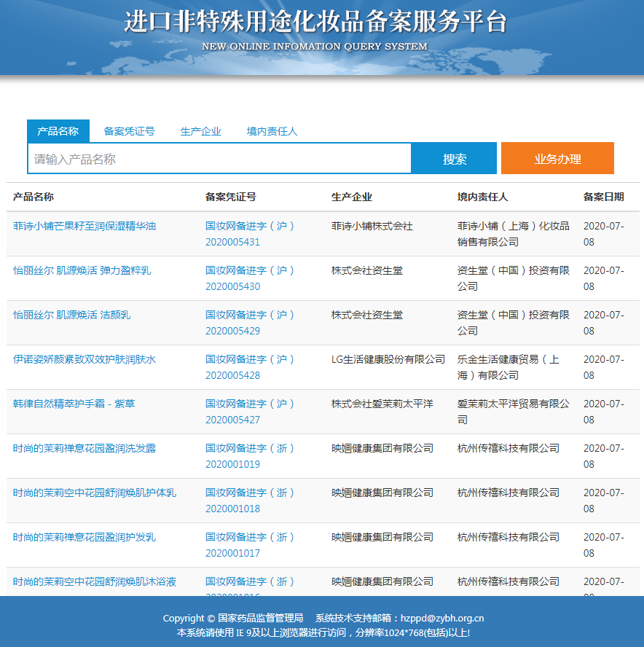Open product link 时尚的茉莉空中花园舒润焕肌沐浴液

coord(95,582)
